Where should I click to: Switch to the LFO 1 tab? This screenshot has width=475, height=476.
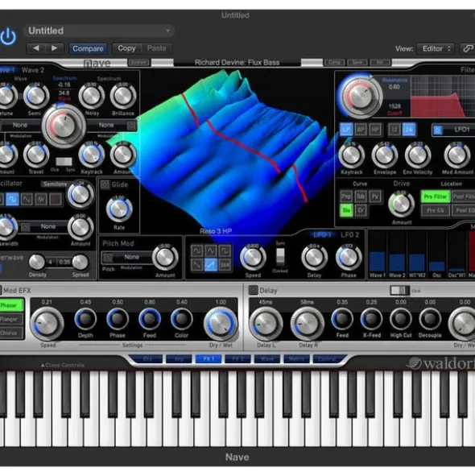(x=322, y=234)
